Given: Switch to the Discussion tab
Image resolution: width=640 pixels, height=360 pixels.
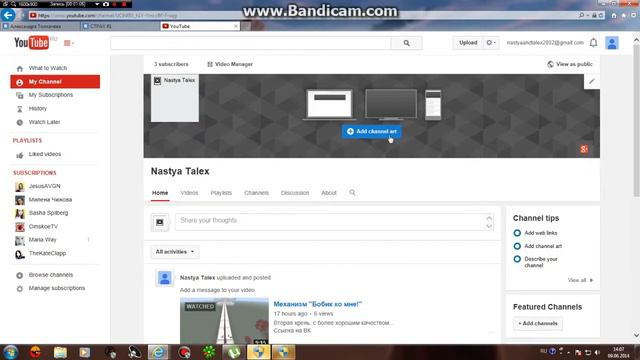Looking at the screenshot, I should point(295,193).
